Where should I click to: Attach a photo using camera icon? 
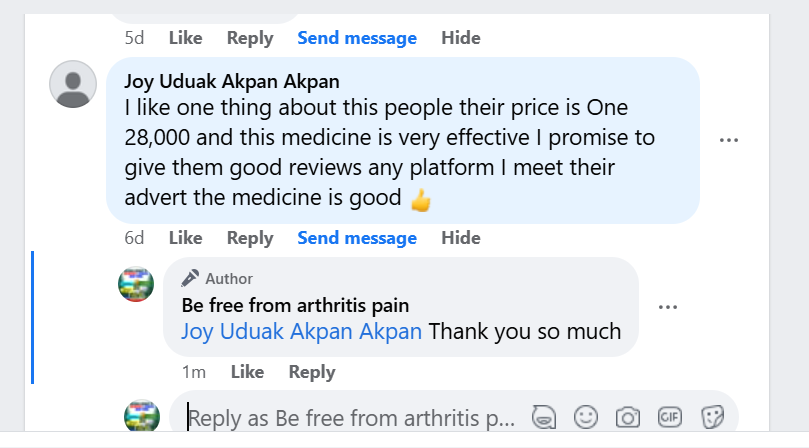click(628, 416)
